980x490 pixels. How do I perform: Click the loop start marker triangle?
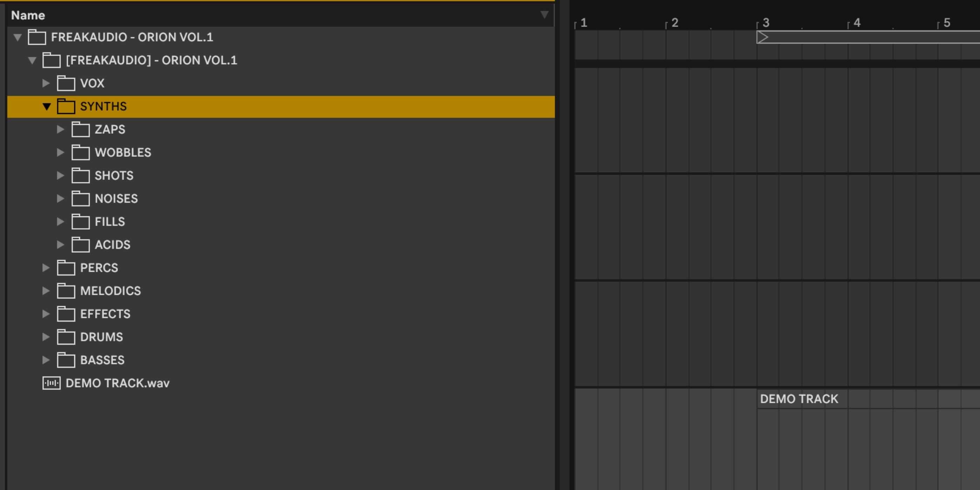[762, 37]
